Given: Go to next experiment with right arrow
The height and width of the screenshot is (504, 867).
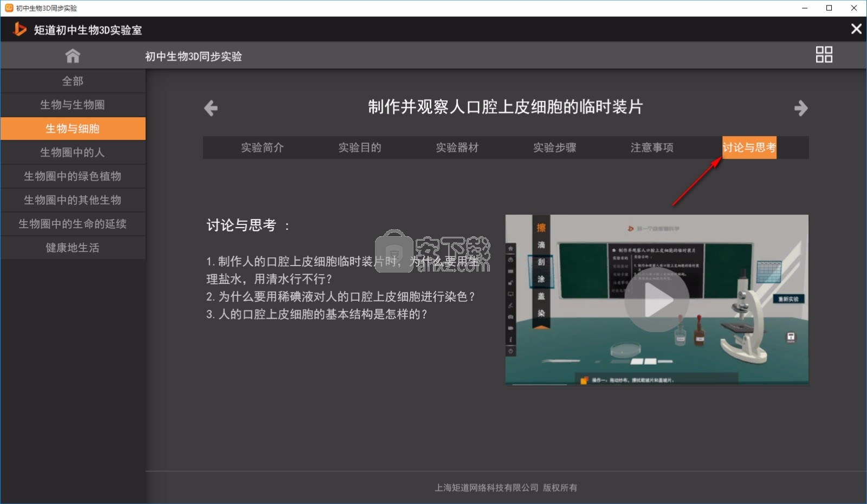Looking at the screenshot, I should pyautogui.click(x=801, y=108).
